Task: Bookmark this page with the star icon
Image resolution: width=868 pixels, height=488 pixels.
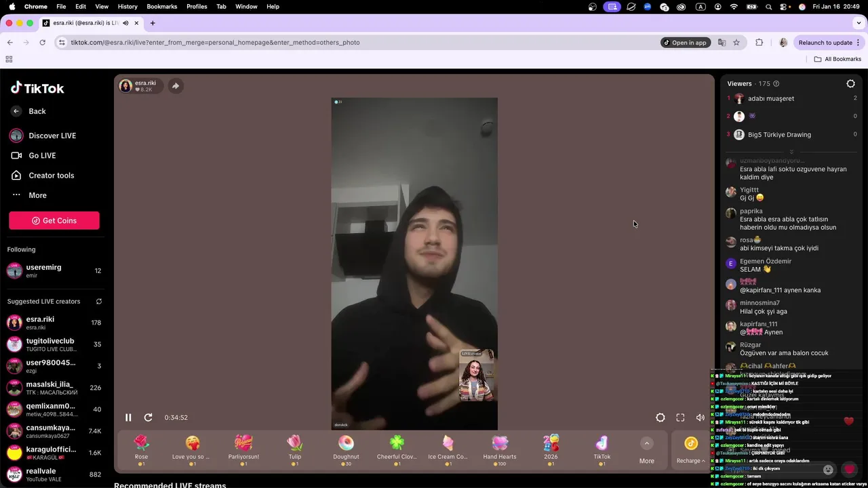Action: pyautogui.click(x=736, y=43)
